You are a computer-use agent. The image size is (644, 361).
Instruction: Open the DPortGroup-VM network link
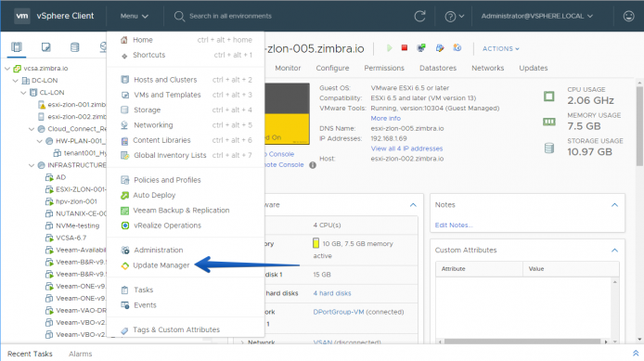(339, 312)
